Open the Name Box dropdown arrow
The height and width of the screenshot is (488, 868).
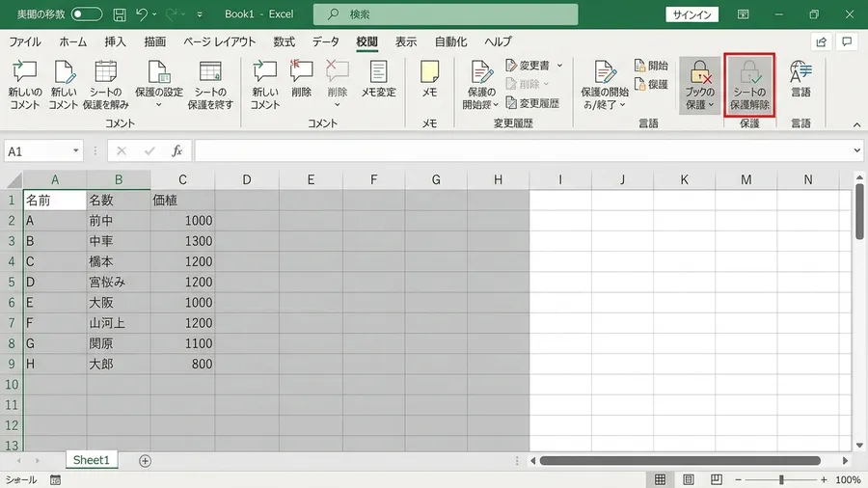76,150
